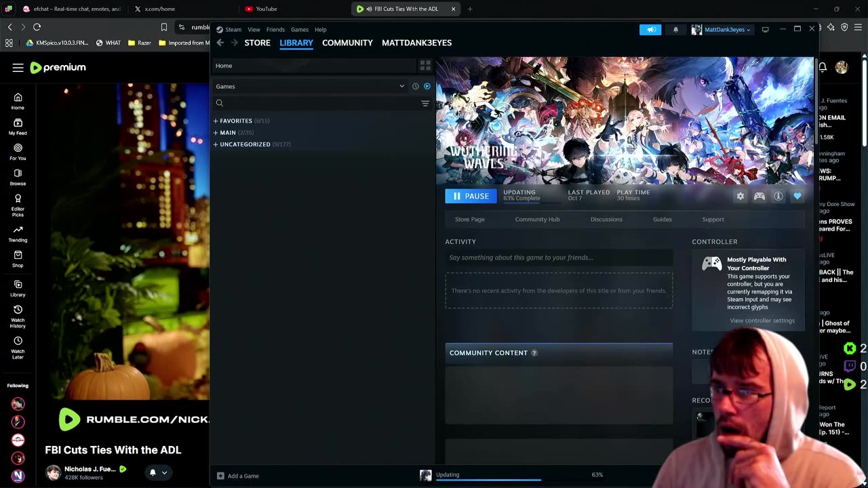Open Community Content help question mark
Screen dimensions: 868x488
click(x=534, y=353)
